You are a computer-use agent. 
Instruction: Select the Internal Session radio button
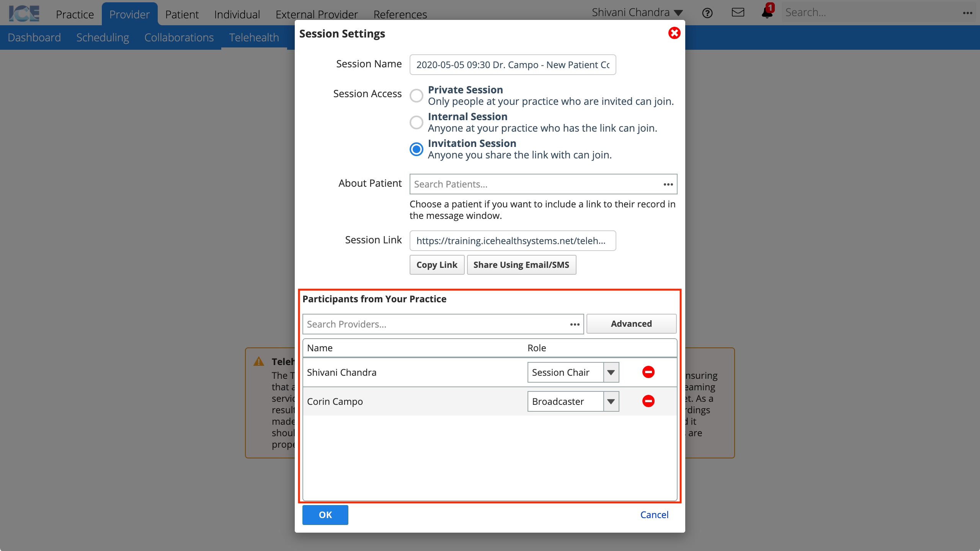[x=416, y=122]
